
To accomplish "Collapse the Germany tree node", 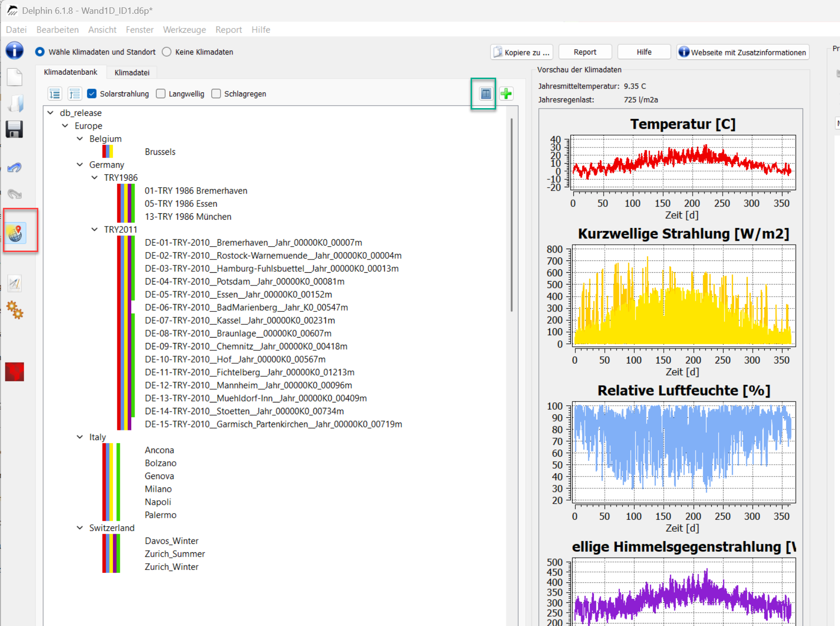I will point(80,165).
